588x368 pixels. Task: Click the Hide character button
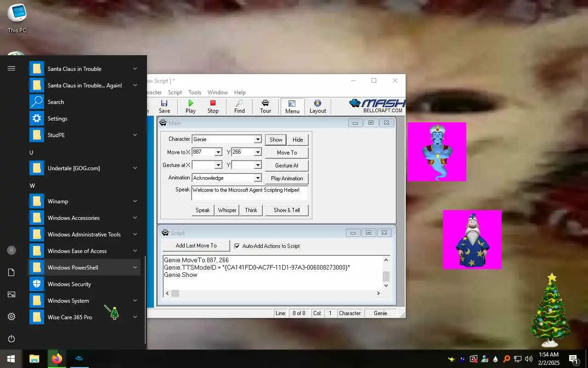[x=298, y=139]
